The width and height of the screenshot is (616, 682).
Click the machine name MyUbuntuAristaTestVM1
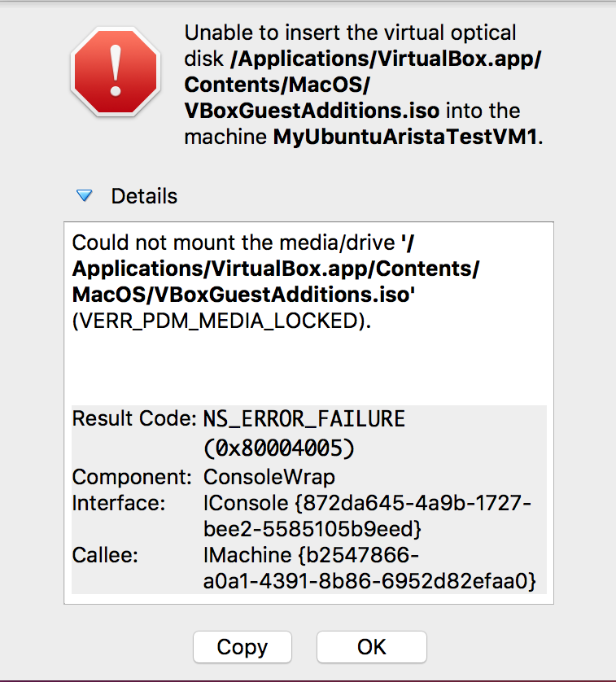click(x=405, y=137)
